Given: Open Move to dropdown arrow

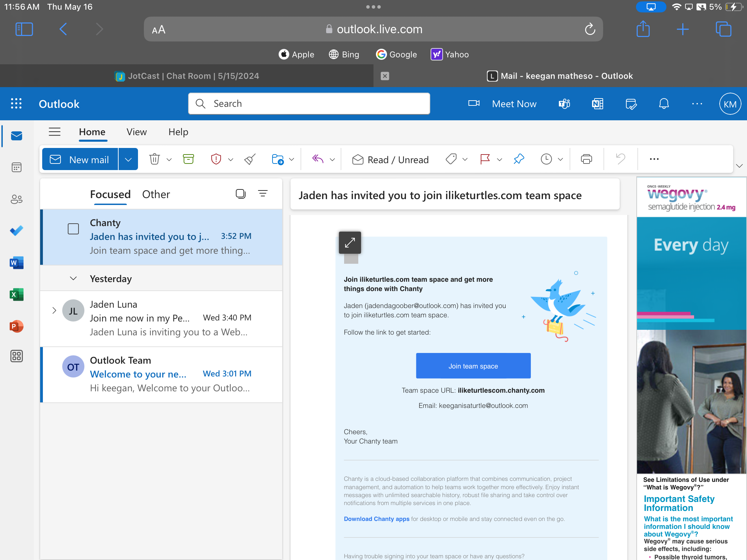Looking at the screenshot, I should [292, 159].
